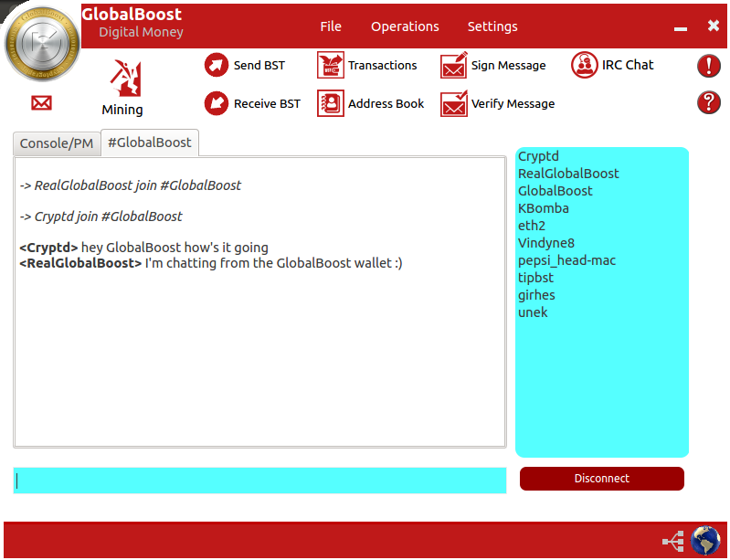Viewport: 730px width, 560px height.
Task: Click the Verify Message checkmark icon
Action: [454, 103]
